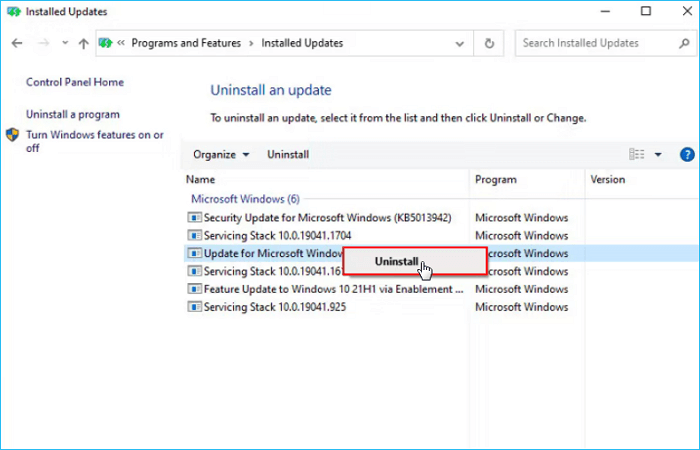Screen dimensions: 700x450
Task: Maximize the Installed Updates window
Action: click(646, 11)
